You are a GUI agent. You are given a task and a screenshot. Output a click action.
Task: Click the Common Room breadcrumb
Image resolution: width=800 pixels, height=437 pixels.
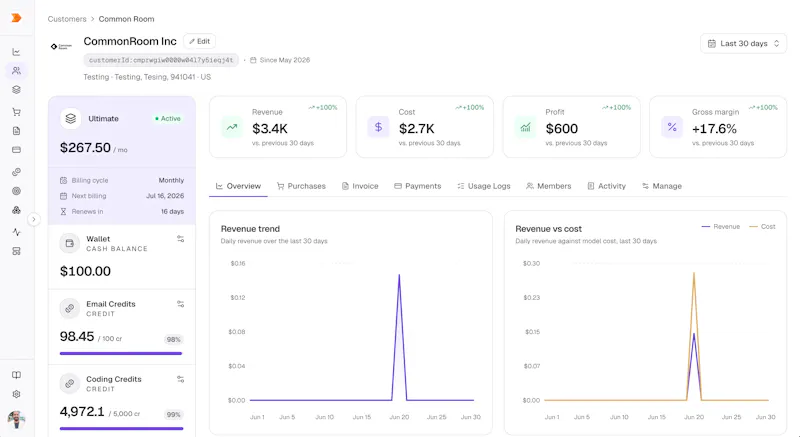[126, 19]
